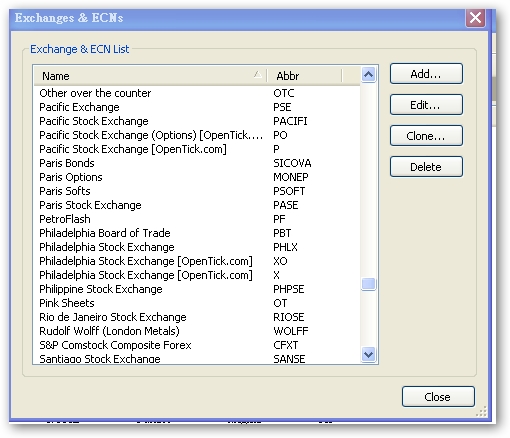Click the Add... button
510x438 pixels.
pos(426,74)
